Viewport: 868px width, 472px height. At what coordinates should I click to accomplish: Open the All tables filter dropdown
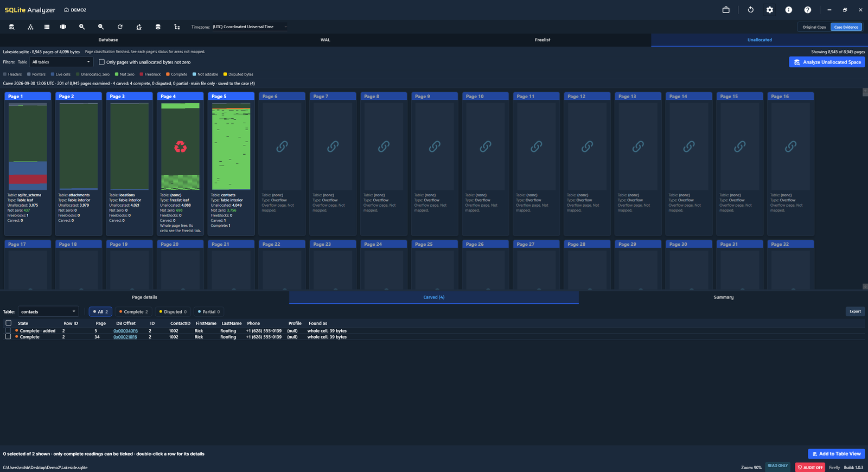pos(61,62)
